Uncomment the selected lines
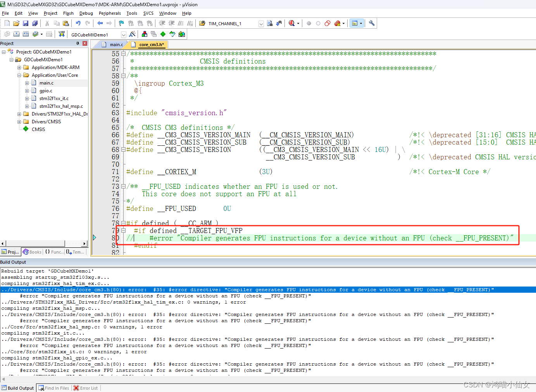 190,23
